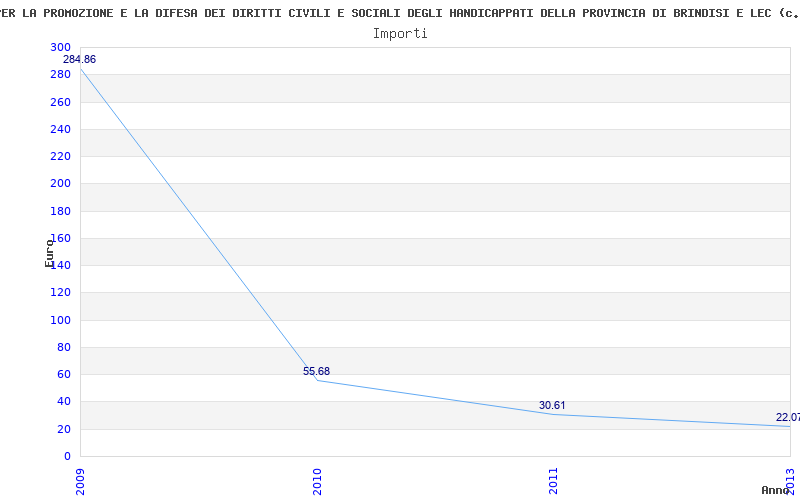Select the 0 y-axis tick label
This screenshot has height=500, width=800.
(67, 456)
